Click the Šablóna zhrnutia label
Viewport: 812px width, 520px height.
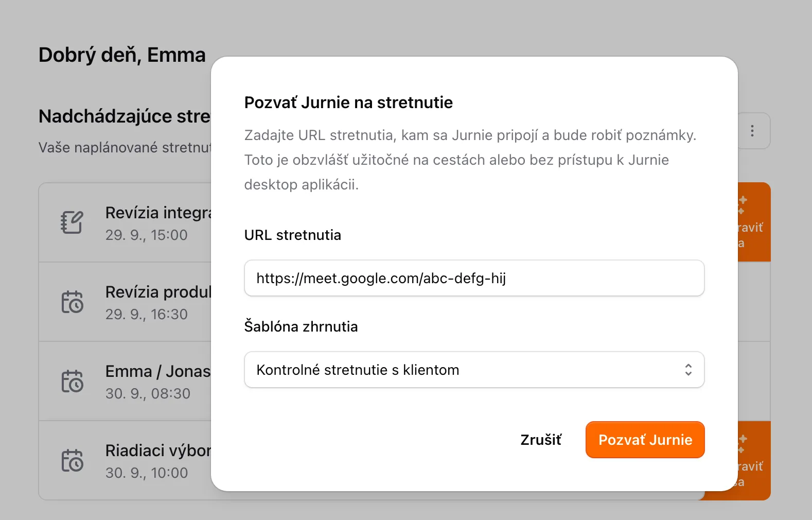[301, 326]
